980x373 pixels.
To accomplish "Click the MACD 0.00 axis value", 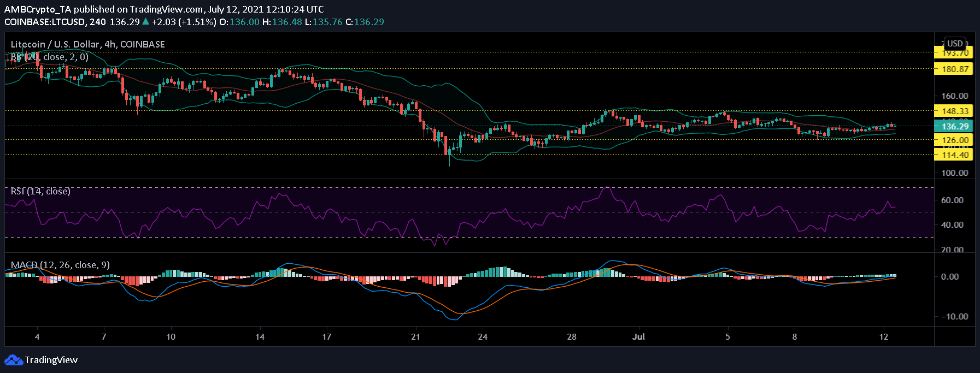I will coord(950,276).
